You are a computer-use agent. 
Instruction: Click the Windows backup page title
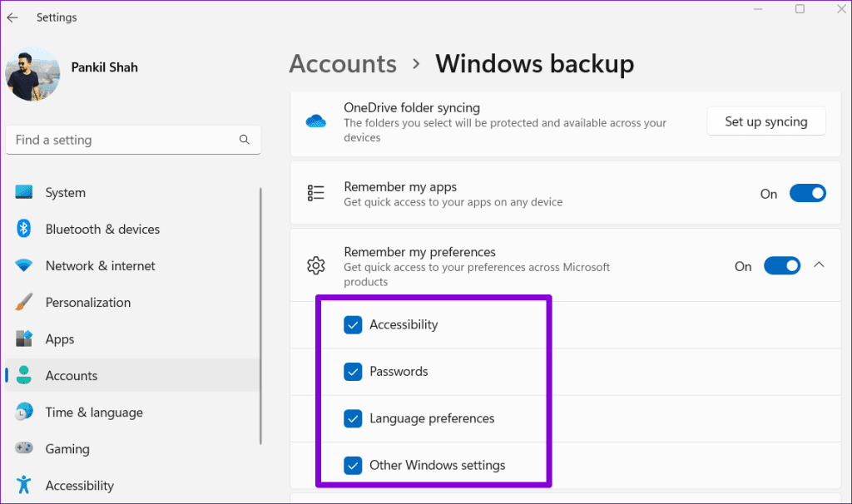535,63
